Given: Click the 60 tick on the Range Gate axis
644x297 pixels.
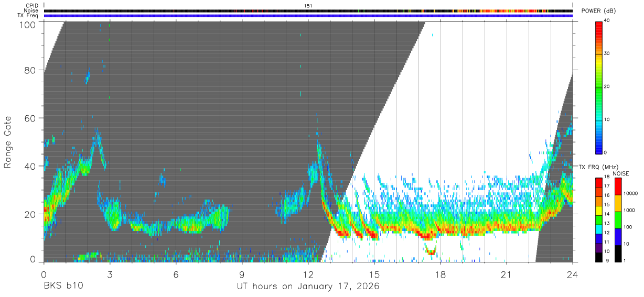Looking at the screenshot, I should pyautogui.click(x=30, y=118).
